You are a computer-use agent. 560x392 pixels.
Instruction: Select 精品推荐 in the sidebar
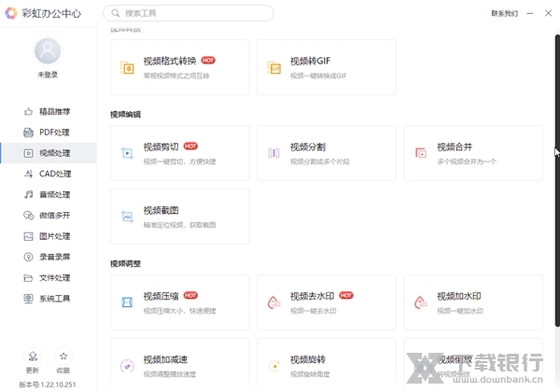(x=49, y=112)
